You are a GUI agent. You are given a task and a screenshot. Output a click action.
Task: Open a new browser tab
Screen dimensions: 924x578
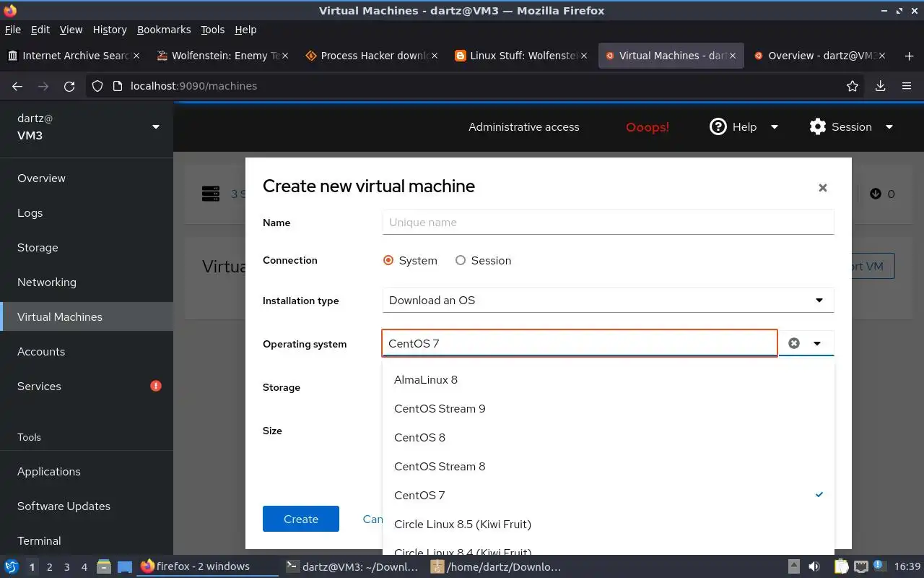tap(908, 56)
